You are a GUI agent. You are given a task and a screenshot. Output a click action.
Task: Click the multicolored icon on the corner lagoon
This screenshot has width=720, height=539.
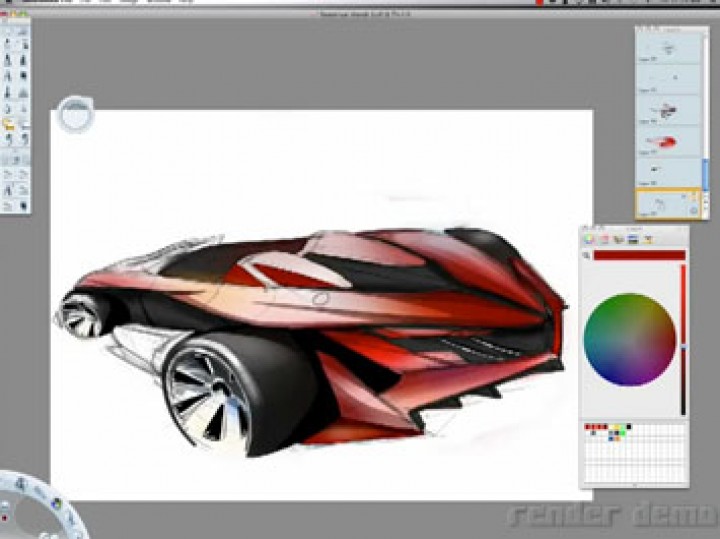click(56, 504)
